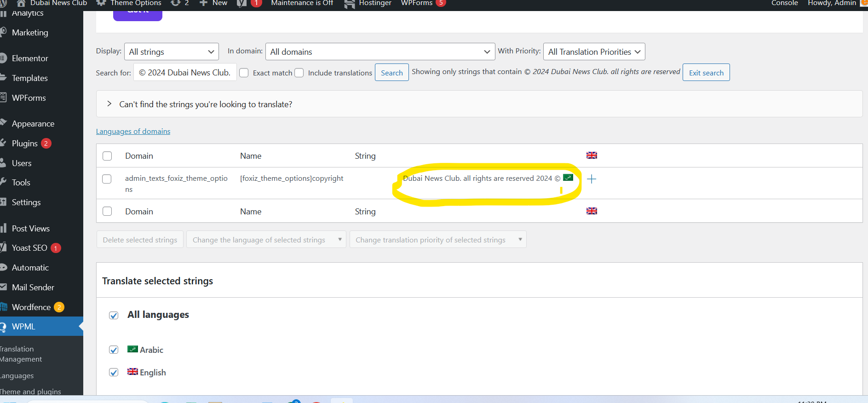
Task: Select the copyright string row checkbox
Action: (107, 179)
